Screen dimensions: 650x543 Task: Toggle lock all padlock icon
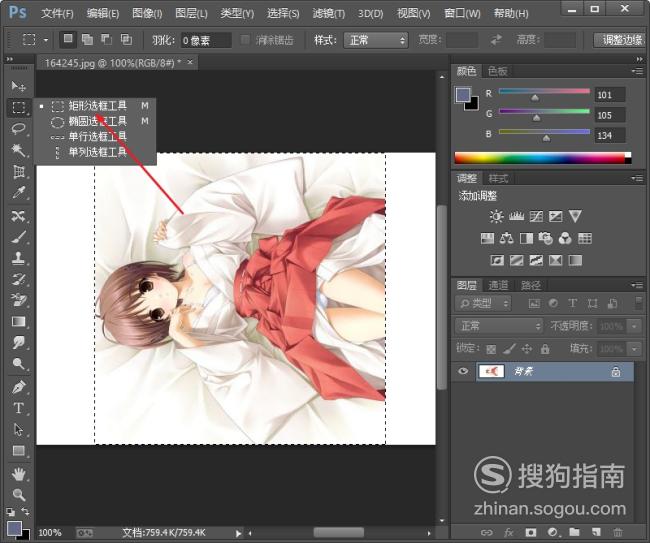(x=545, y=349)
